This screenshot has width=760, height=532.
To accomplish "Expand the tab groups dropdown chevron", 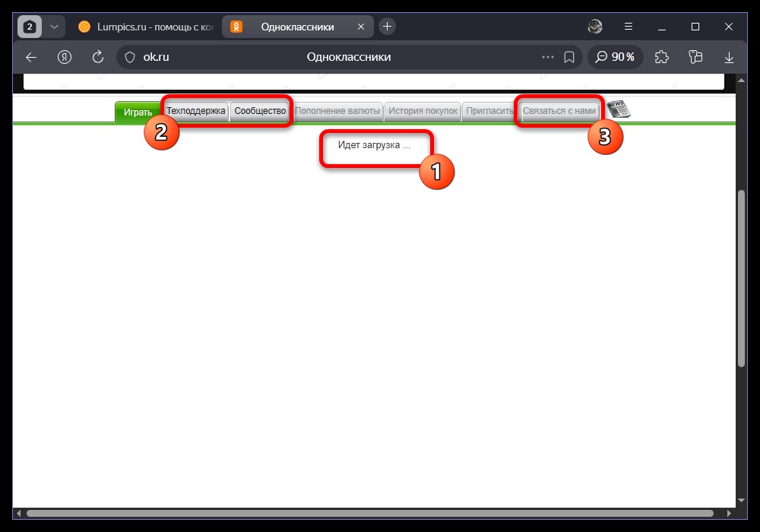I will (54, 27).
